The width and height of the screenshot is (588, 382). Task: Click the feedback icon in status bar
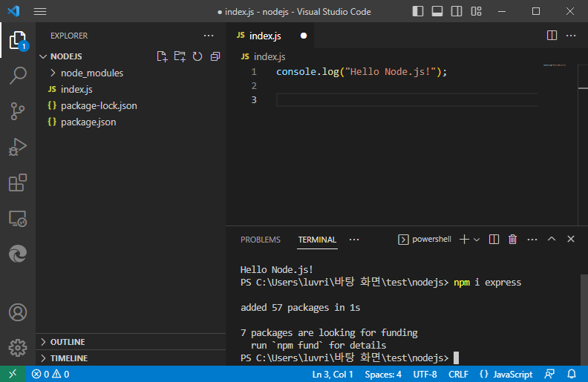point(549,374)
